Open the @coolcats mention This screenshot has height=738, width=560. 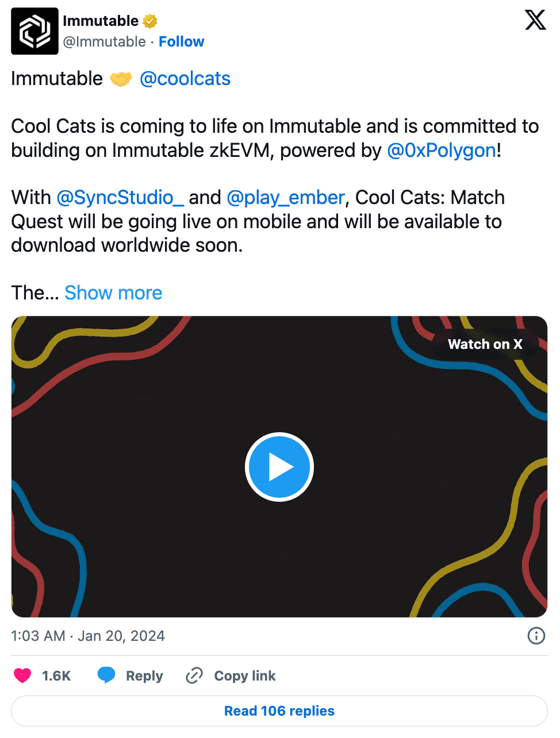(x=185, y=78)
